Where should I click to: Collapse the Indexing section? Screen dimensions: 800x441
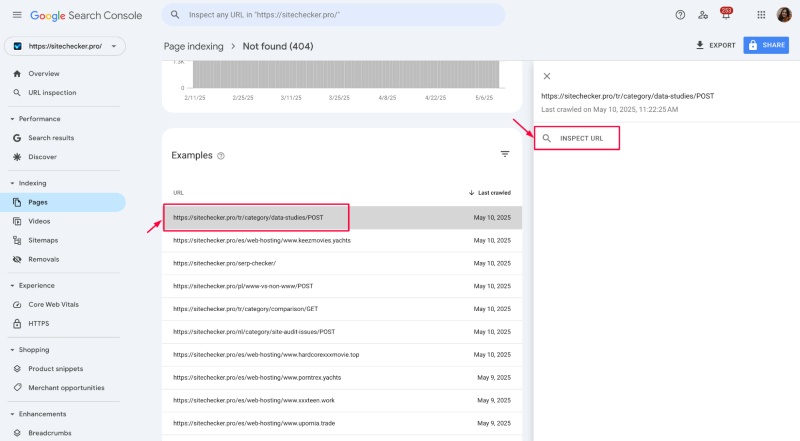(x=12, y=183)
